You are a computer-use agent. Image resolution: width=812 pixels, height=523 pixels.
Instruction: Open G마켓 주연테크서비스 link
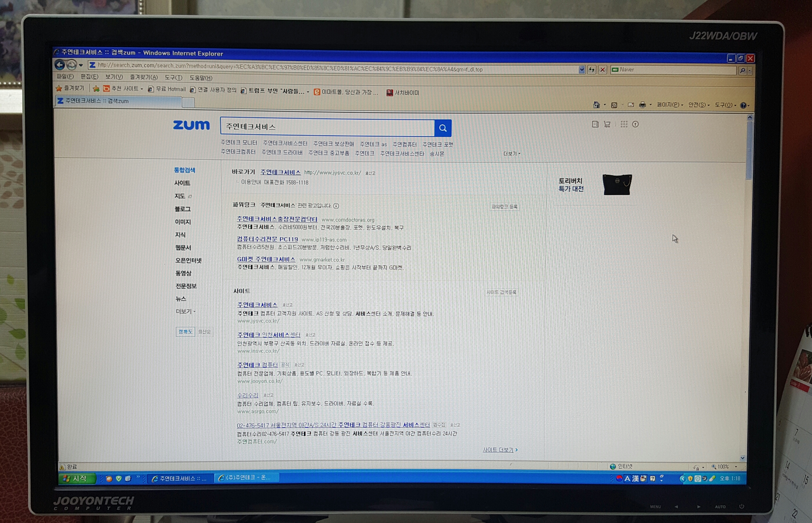coord(266,259)
